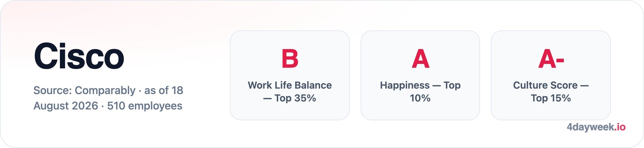This screenshot has width=644, height=148.
Task: Click the A- grade letter
Action: pyautogui.click(x=551, y=59)
